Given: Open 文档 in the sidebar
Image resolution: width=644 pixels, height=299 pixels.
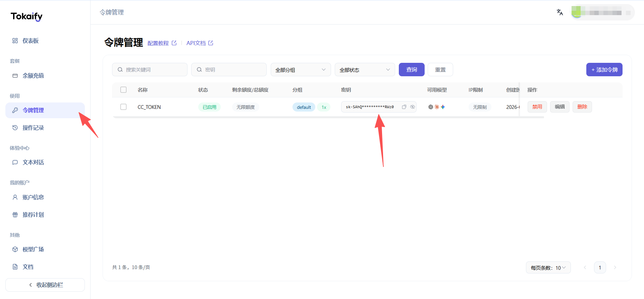Looking at the screenshot, I should click(x=45, y=267).
